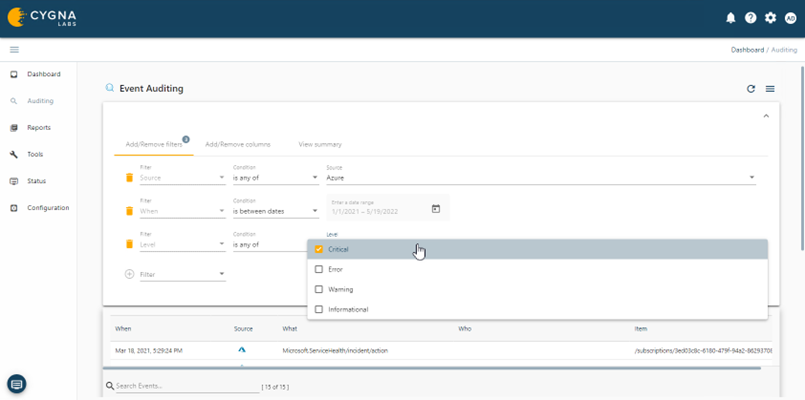Check the Warning level checkbox
Image resolution: width=805 pixels, height=400 pixels.
(319, 289)
